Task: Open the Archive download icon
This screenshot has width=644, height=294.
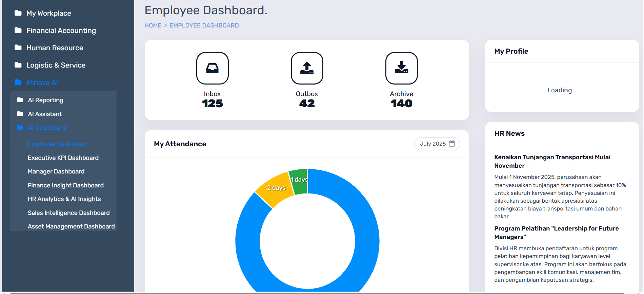Action: pyautogui.click(x=401, y=68)
